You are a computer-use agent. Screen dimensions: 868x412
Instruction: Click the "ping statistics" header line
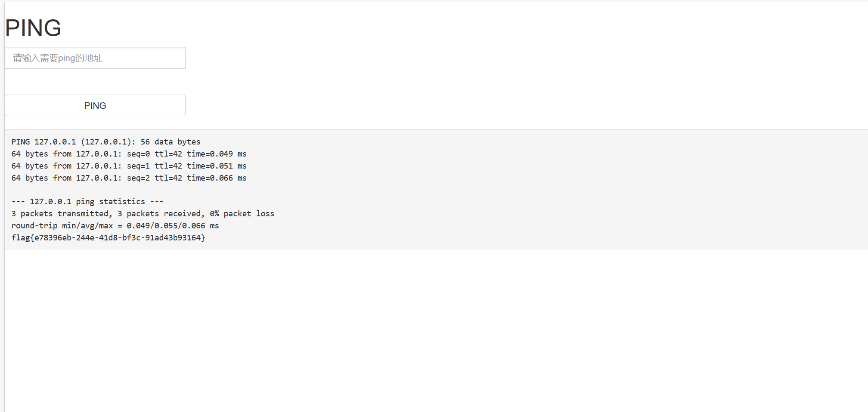87,202
